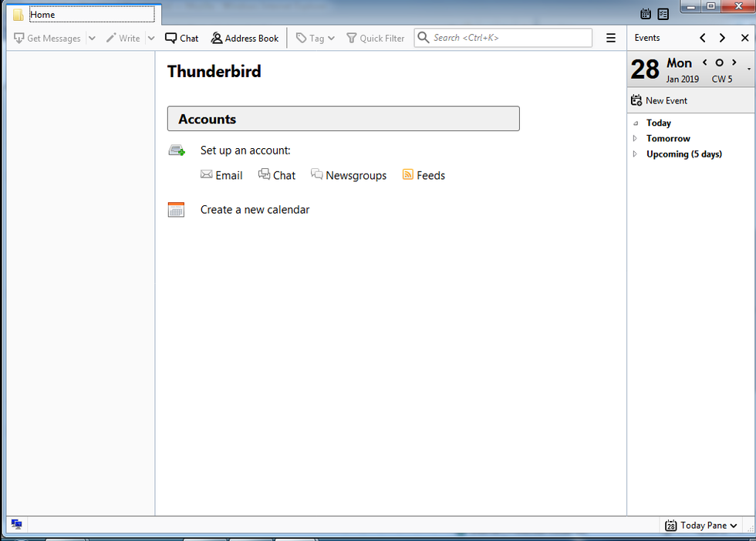Create a New Event
Screen dimensions: 756x541
click(x=659, y=100)
